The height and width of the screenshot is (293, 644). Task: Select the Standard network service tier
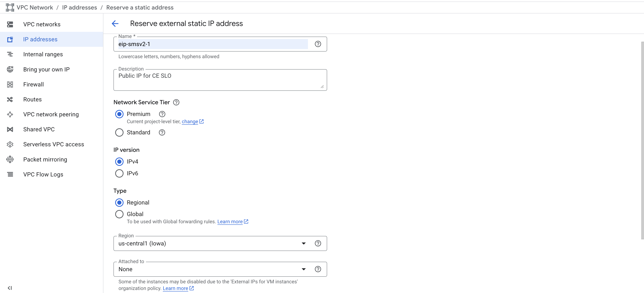point(119,132)
